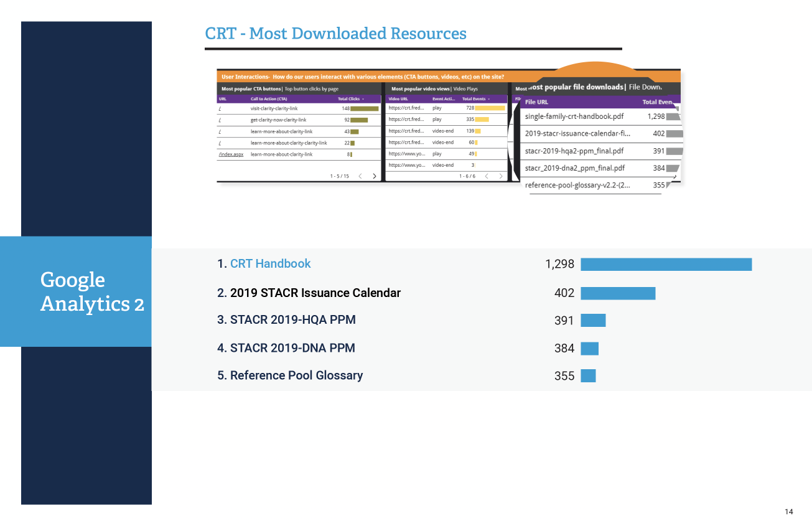This screenshot has height=523, width=812.
Task: Go to previous page of CTA buttons table
Action: pos(360,176)
